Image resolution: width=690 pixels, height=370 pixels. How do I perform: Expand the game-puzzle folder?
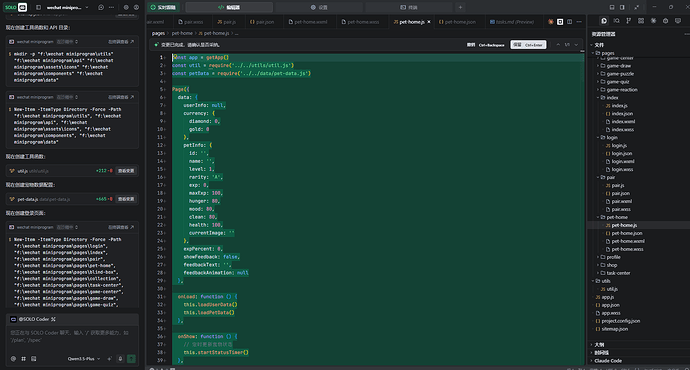coord(620,74)
